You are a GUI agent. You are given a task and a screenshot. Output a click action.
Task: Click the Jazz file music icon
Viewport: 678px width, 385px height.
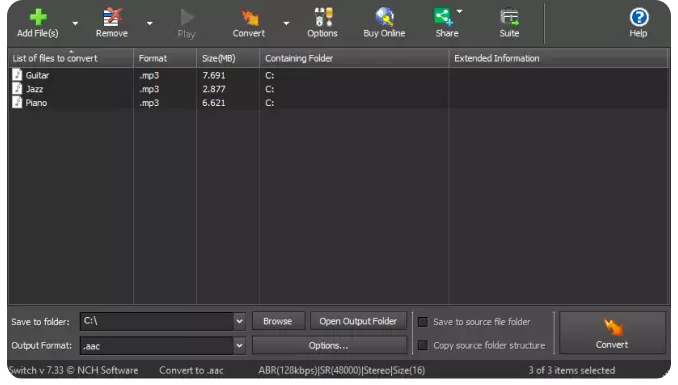pos(17,89)
